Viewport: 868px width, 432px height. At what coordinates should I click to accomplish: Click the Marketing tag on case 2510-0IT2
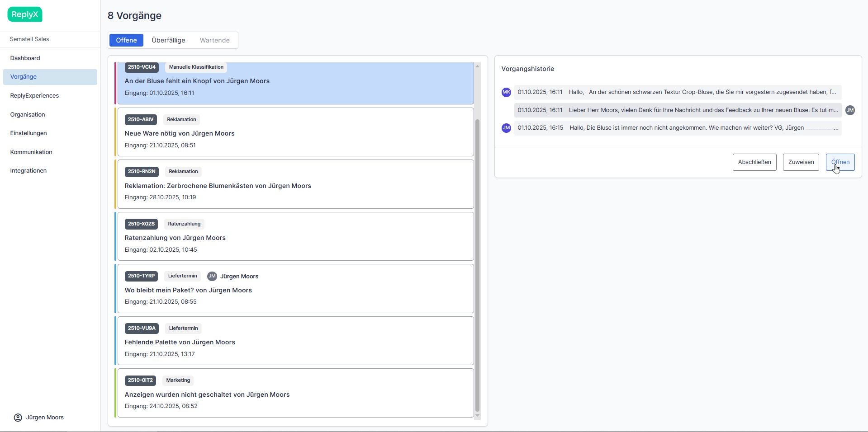(x=178, y=380)
